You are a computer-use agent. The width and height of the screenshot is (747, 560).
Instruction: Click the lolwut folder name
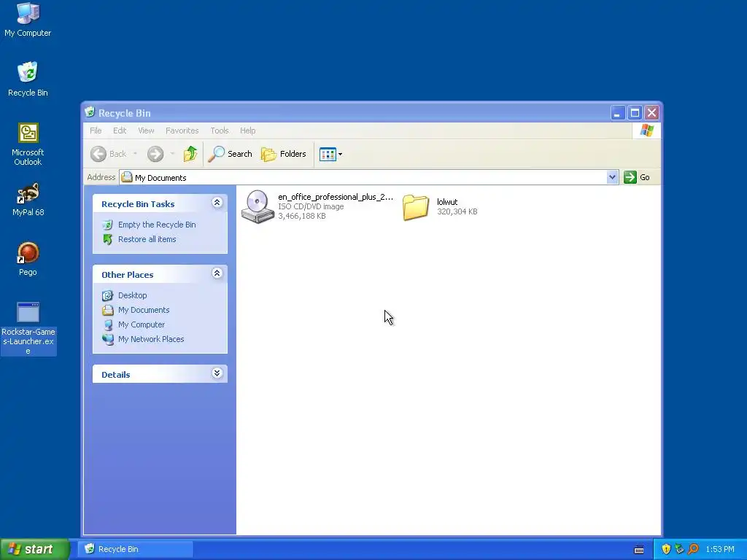coord(447,202)
